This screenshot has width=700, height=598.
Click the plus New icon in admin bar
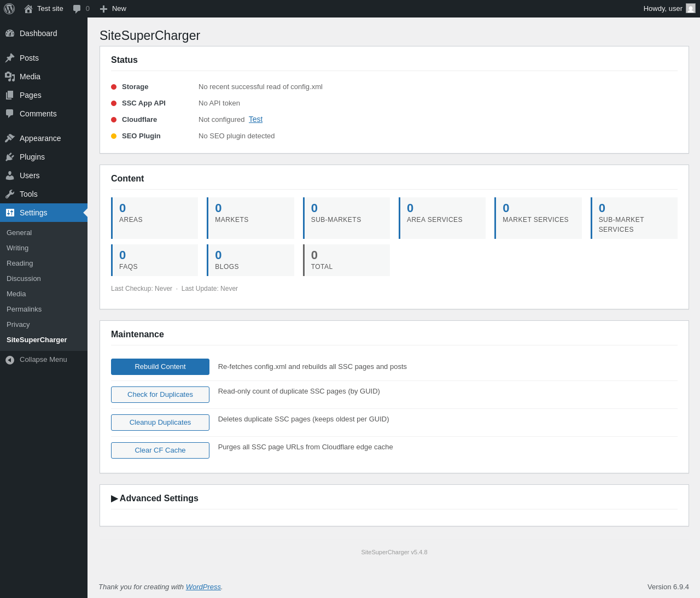pyautogui.click(x=103, y=9)
